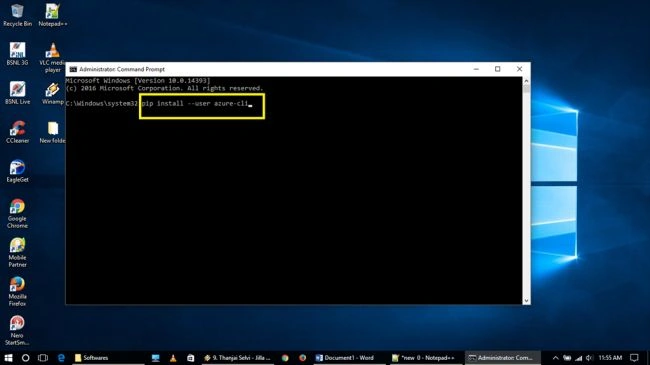Select the Mobile Partner desktop icon
The image size is (650, 365).
[x=17, y=252]
